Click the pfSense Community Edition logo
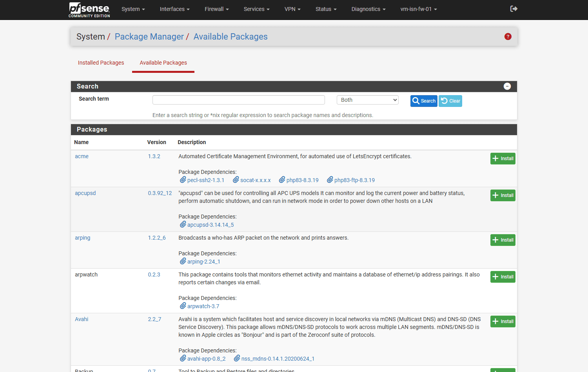This screenshot has height=372, width=588. 89,10
